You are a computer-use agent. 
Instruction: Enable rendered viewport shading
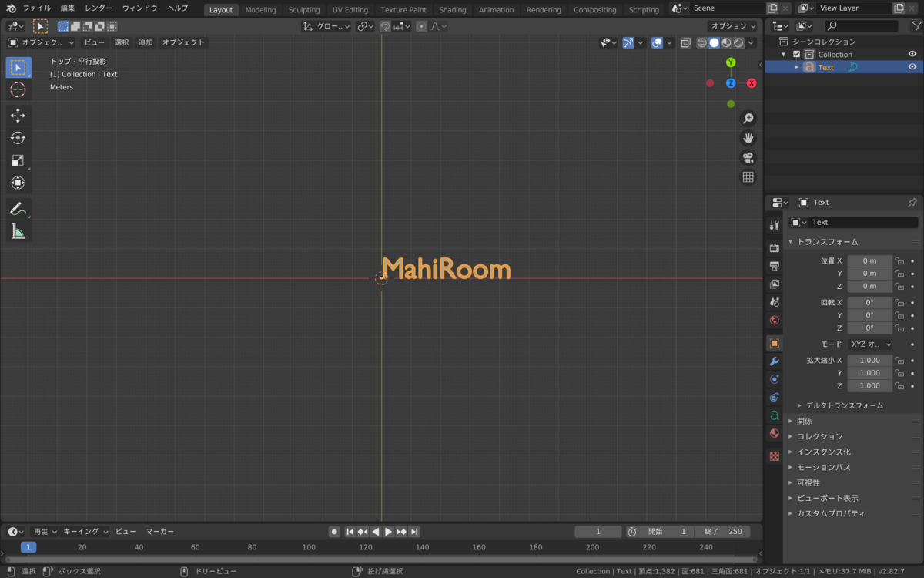pyautogui.click(x=738, y=42)
